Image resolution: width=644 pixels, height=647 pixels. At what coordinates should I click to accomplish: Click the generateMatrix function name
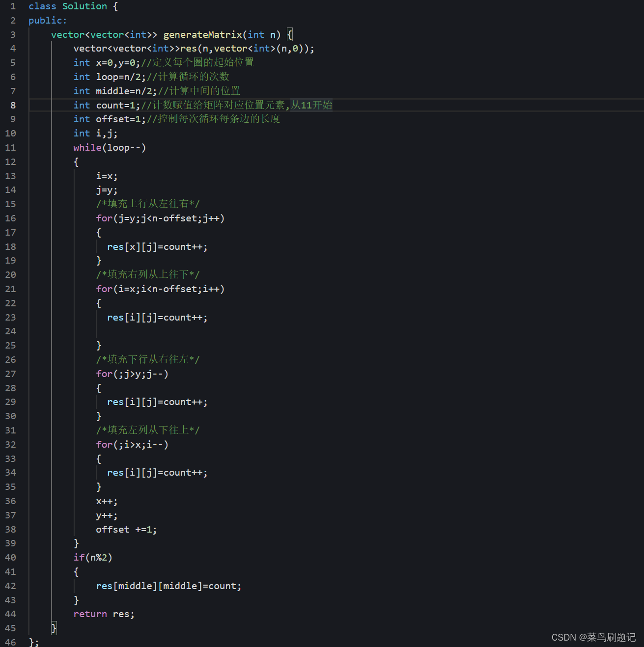click(x=203, y=35)
